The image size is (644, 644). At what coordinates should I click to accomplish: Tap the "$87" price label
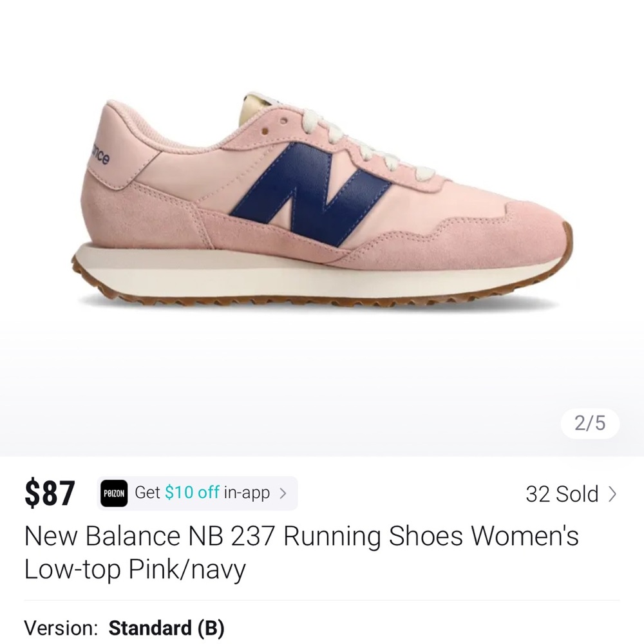click(52, 492)
